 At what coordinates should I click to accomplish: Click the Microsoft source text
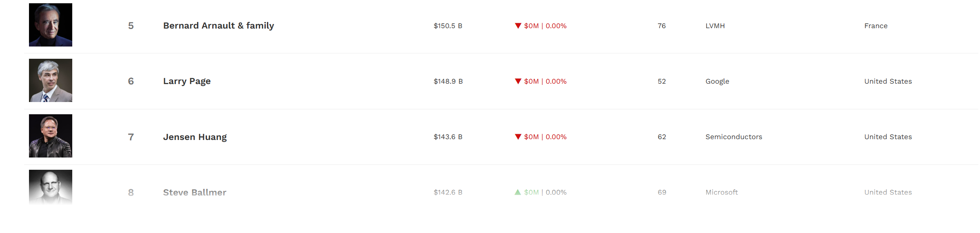(x=722, y=192)
